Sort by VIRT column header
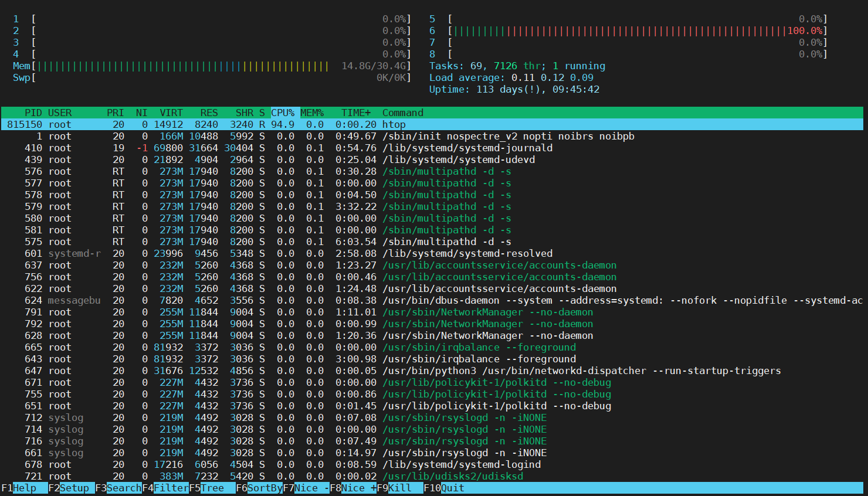Image resolution: width=868 pixels, height=496 pixels. coord(171,113)
